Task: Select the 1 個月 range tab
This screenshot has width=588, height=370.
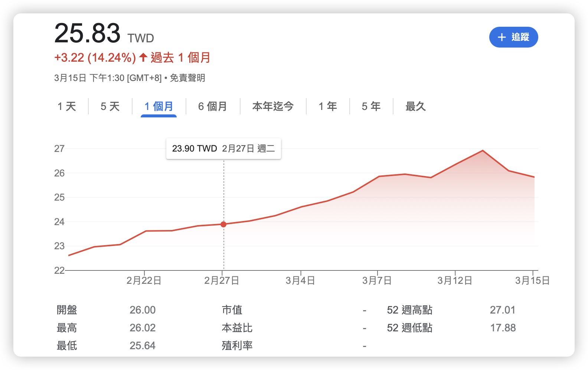Action: (x=159, y=107)
